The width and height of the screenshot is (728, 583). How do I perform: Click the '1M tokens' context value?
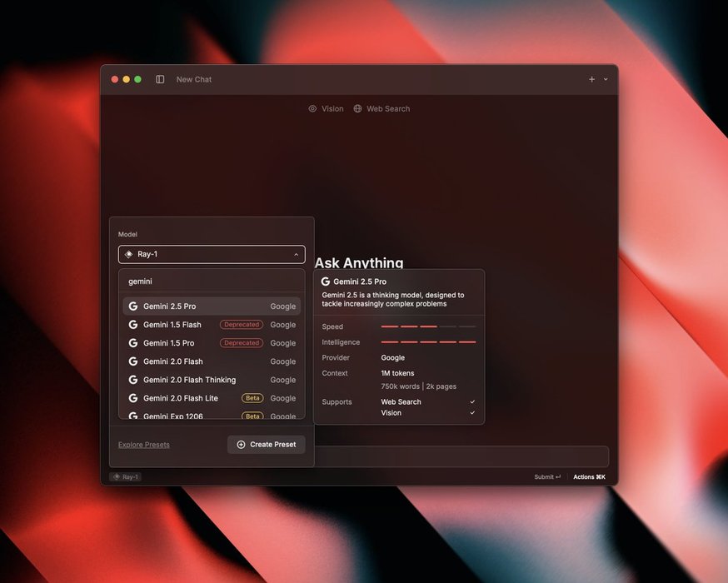tap(397, 373)
